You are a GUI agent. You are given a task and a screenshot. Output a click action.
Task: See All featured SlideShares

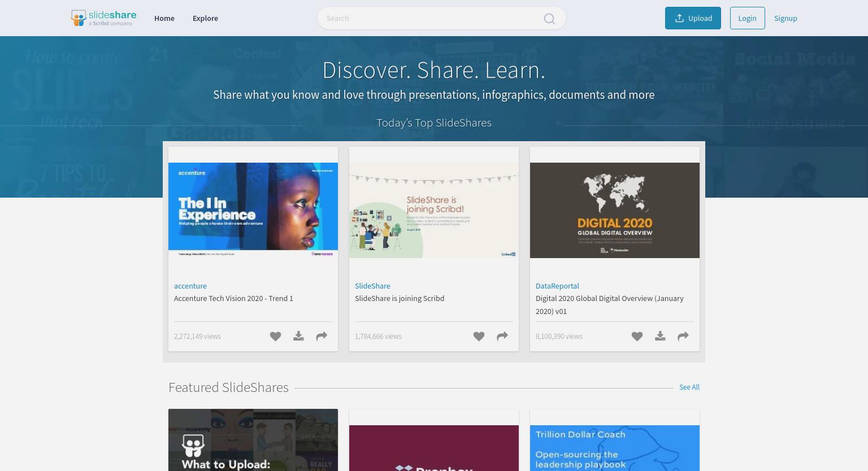pyautogui.click(x=689, y=387)
